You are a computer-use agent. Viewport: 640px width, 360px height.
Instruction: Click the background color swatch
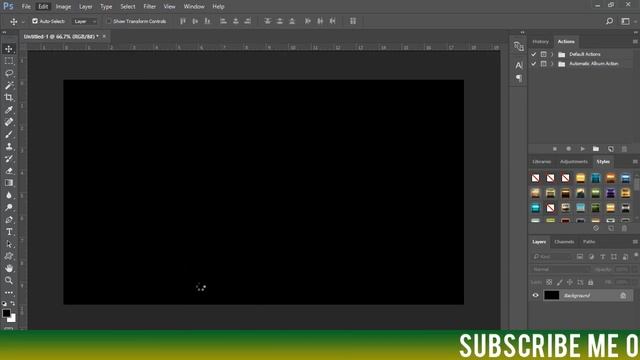click(13, 319)
